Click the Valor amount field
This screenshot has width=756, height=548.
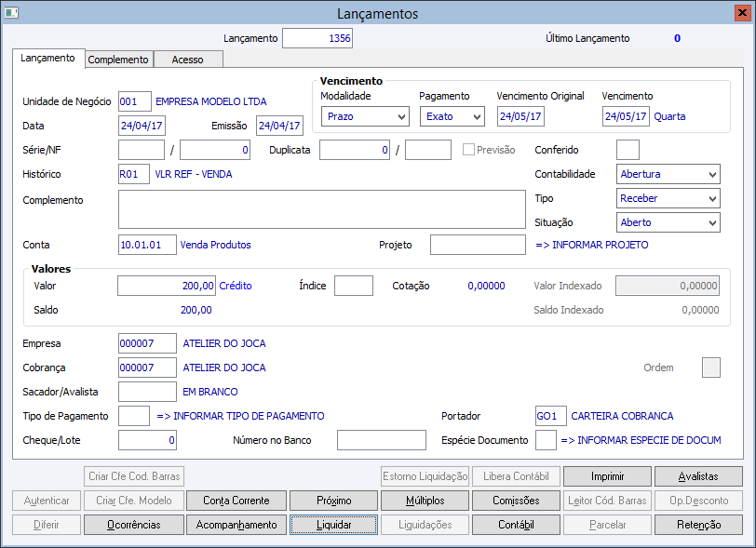pyautogui.click(x=168, y=286)
